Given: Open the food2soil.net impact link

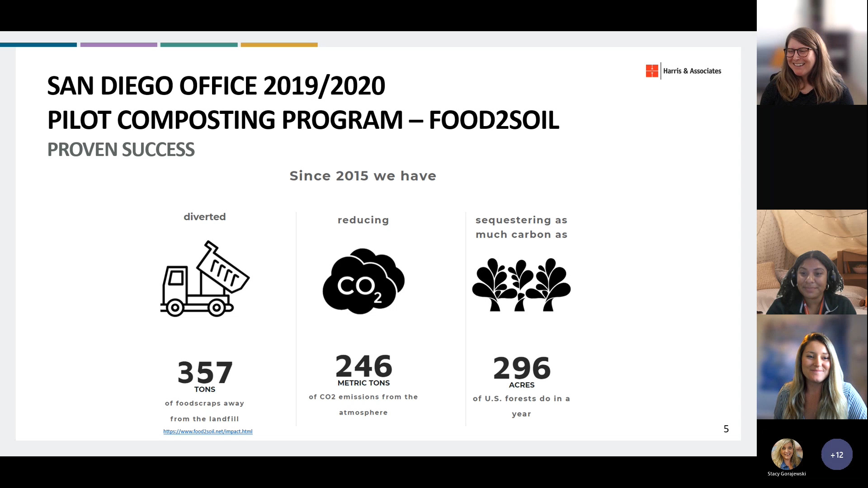Looking at the screenshot, I should point(208,432).
